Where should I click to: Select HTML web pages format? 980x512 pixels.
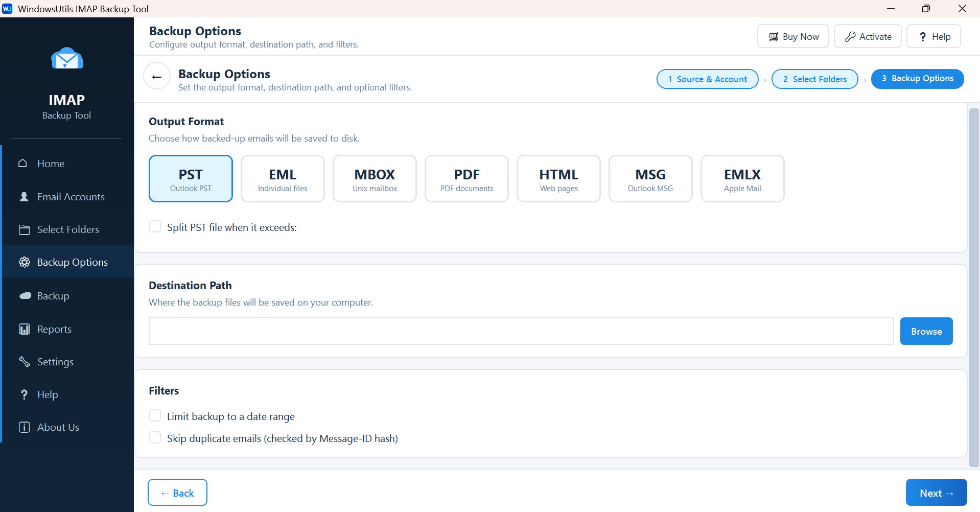558,179
